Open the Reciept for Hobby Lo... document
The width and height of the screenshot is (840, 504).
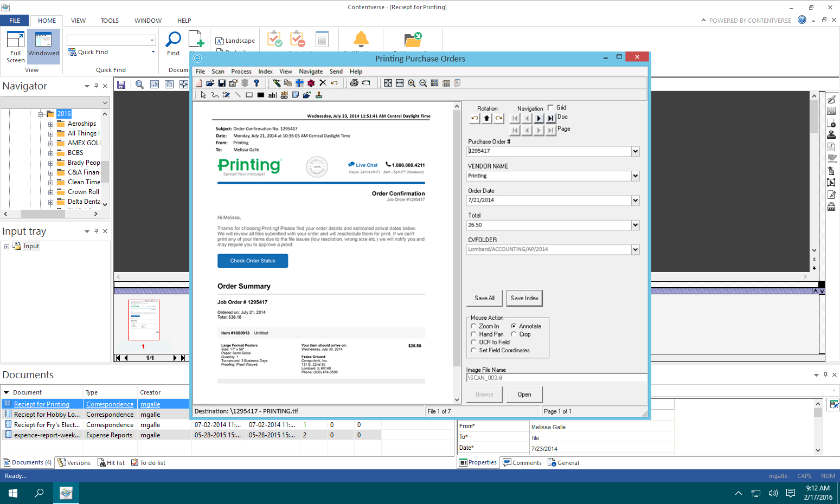point(47,415)
